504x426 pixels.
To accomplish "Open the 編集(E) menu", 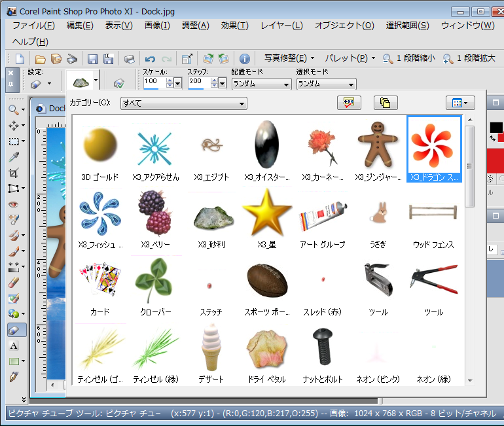I will (80, 26).
